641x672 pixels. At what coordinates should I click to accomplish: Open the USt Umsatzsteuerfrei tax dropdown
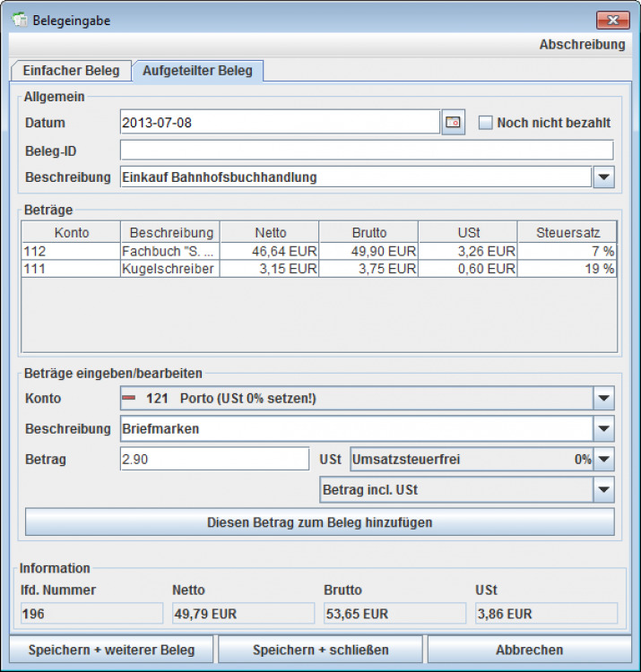coord(603,460)
